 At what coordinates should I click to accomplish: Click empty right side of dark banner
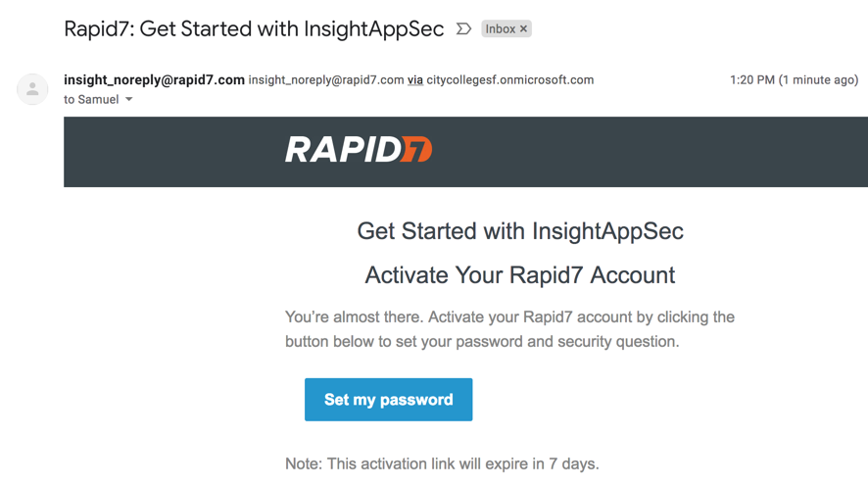(686, 152)
